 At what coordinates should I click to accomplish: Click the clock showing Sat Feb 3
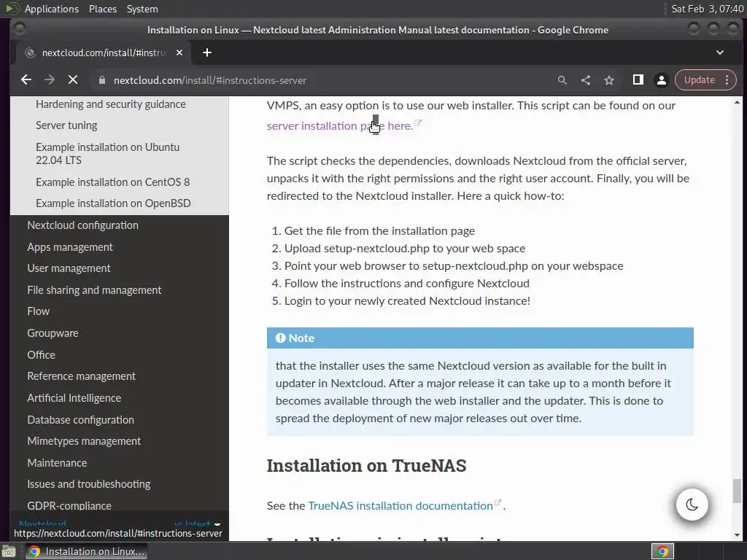[x=707, y=9]
